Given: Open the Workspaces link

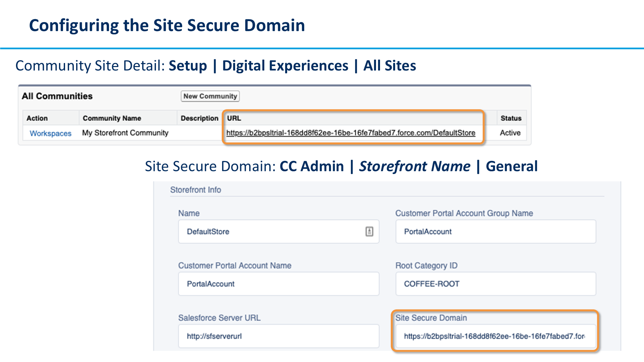Looking at the screenshot, I should pos(51,133).
